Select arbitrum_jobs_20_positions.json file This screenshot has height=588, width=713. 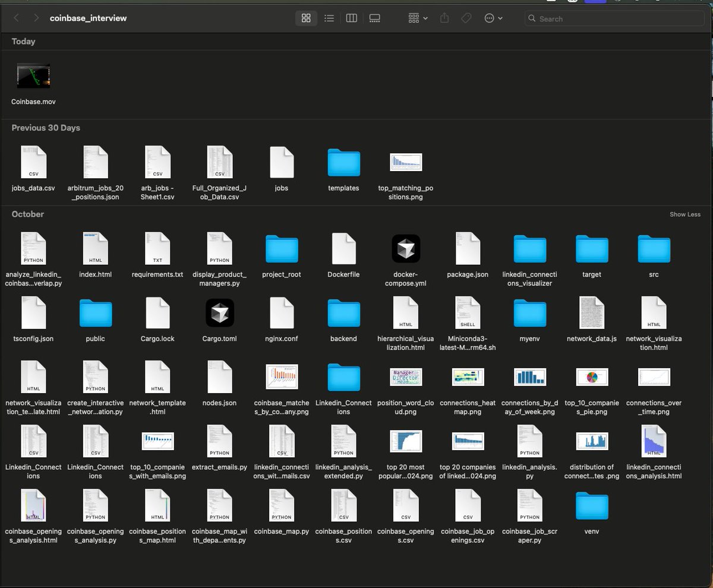pyautogui.click(x=95, y=162)
